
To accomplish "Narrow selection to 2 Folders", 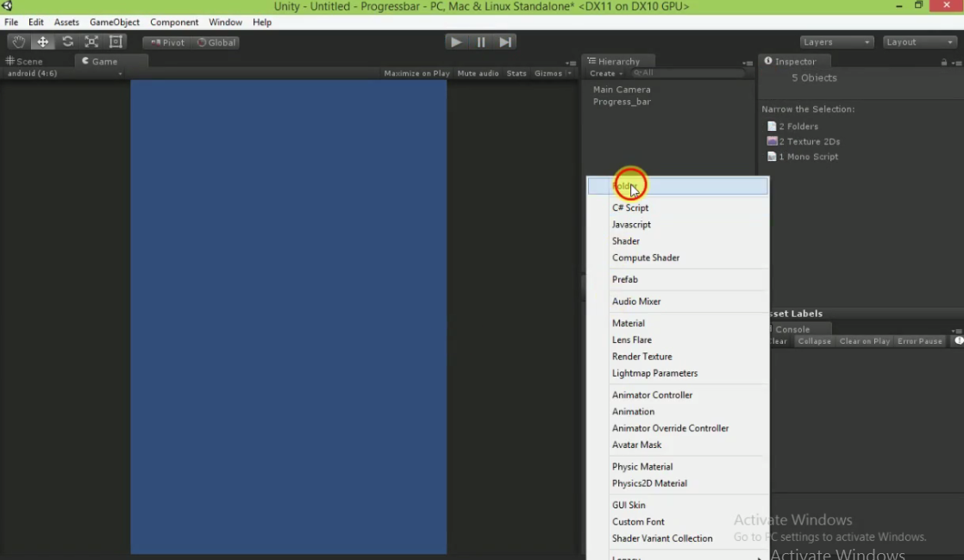I will tap(793, 127).
